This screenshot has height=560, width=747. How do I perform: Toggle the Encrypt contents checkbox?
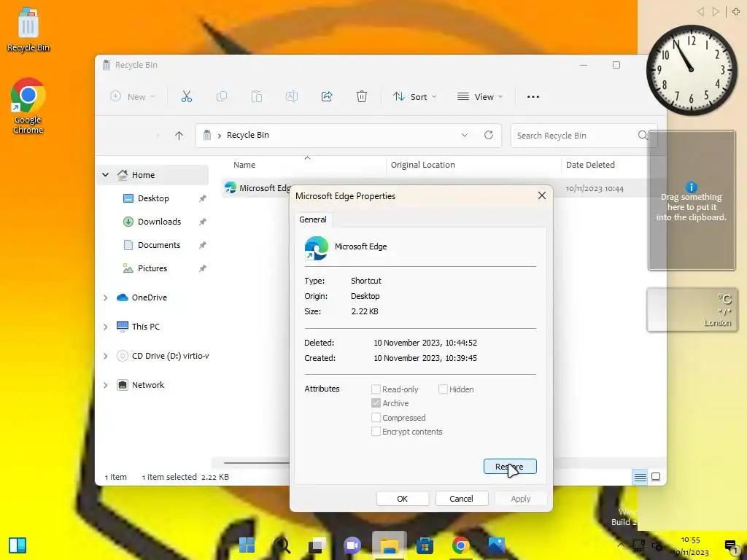tap(376, 432)
